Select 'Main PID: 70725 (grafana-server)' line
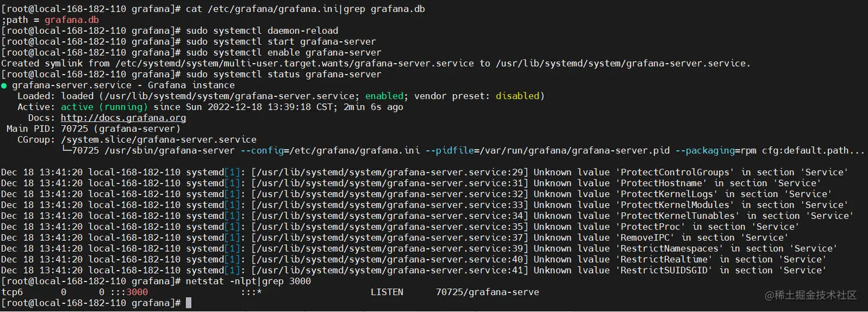Image resolution: width=868 pixels, height=312 pixels. (x=94, y=129)
